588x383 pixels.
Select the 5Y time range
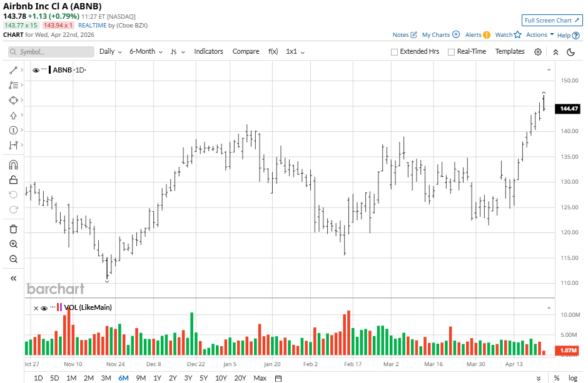[x=204, y=378]
